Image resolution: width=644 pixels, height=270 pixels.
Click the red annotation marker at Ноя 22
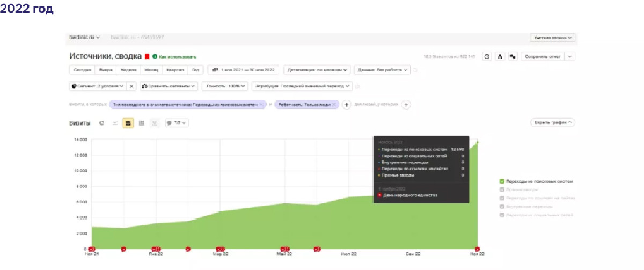pos(477,249)
